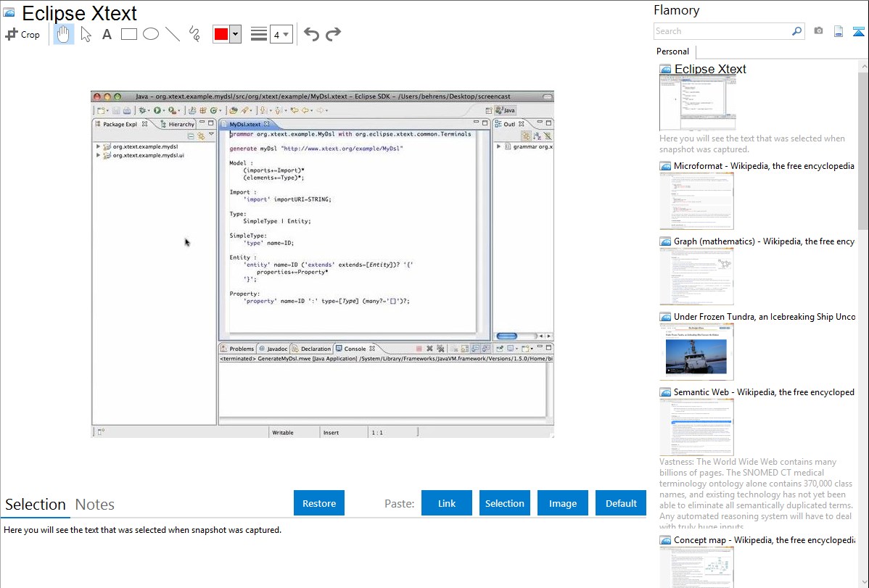Click the red color swatch
This screenshot has width=869, height=588.
coord(221,34)
